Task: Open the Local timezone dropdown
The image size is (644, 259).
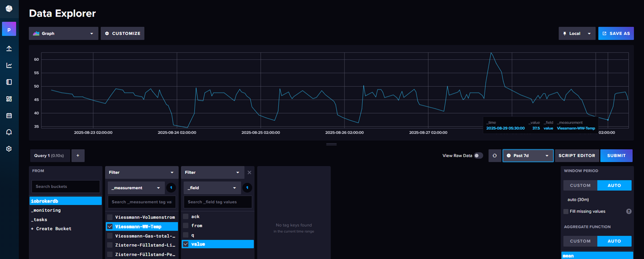Action: (577, 34)
